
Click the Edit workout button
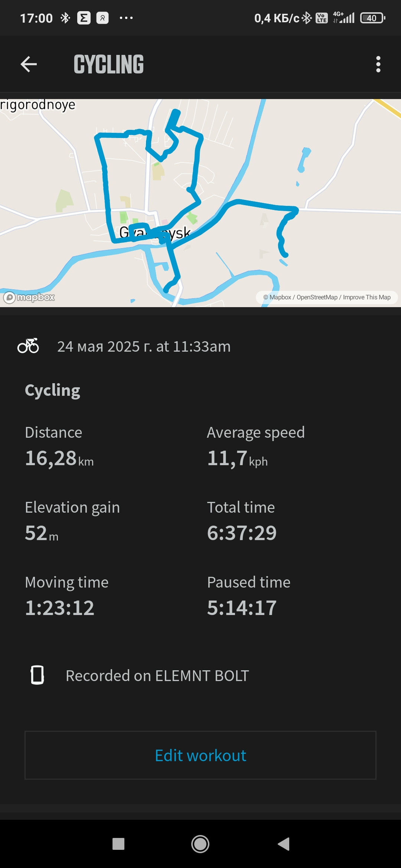(200, 755)
